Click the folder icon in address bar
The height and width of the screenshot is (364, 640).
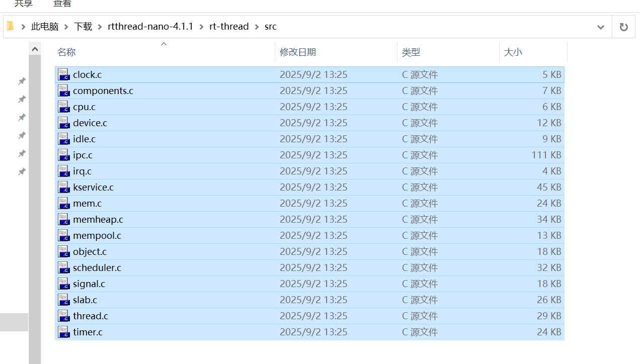10,26
